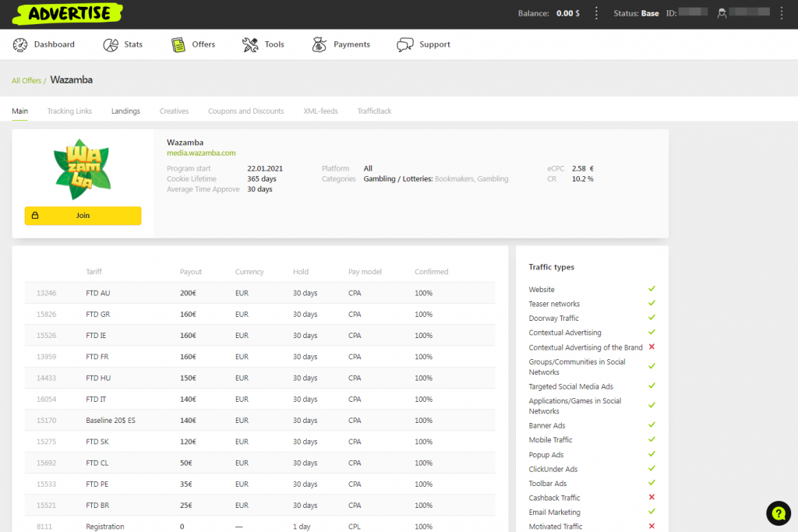The image size is (798, 532).
Task: Click the CR value 10.2 %
Action: [x=583, y=178]
